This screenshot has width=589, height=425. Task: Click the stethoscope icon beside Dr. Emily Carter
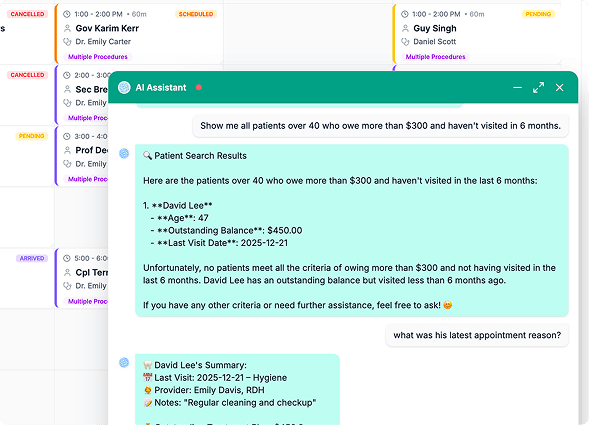point(67,42)
